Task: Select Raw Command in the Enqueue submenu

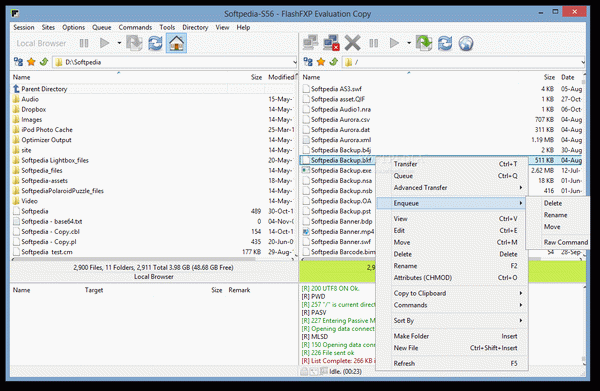Action: point(566,242)
